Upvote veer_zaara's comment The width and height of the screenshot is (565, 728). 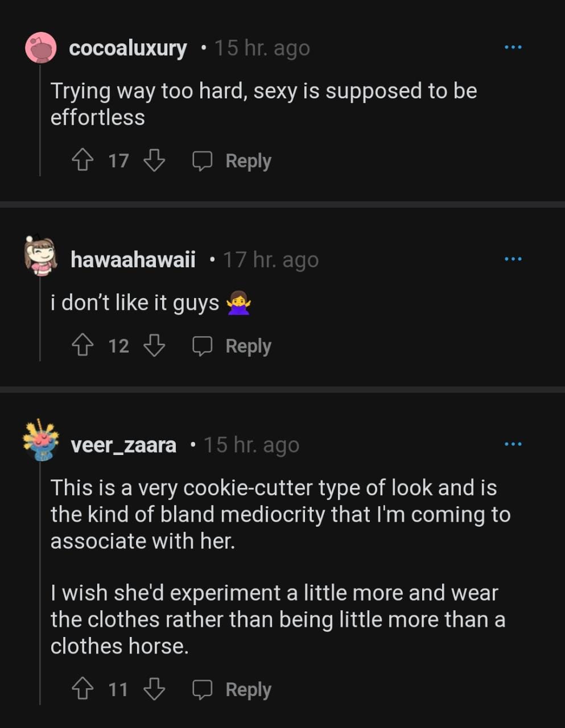click(x=83, y=689)
